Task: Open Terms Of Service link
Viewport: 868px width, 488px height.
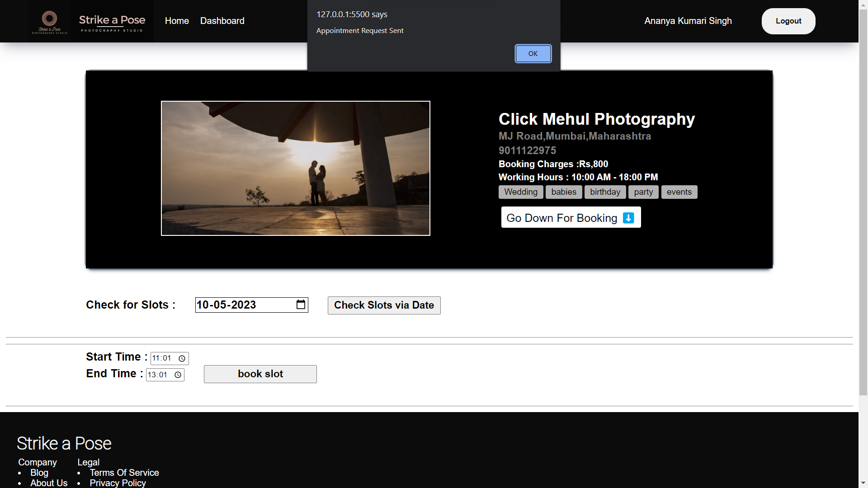Action: coord(124,473)
